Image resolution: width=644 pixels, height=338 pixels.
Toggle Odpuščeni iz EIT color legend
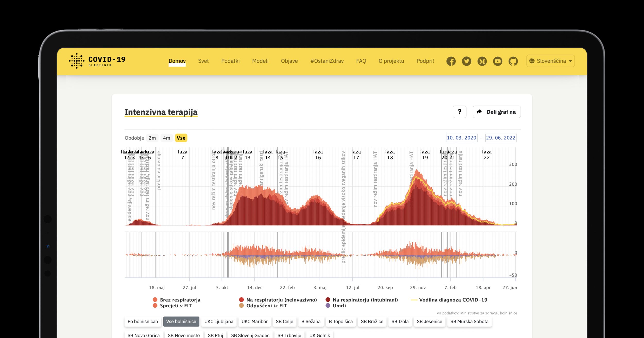pyautogui.click(x=266, y=306)
